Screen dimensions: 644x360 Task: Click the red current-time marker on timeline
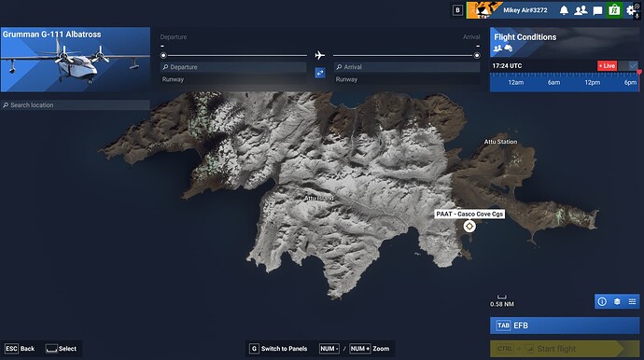tap(639, 73)
